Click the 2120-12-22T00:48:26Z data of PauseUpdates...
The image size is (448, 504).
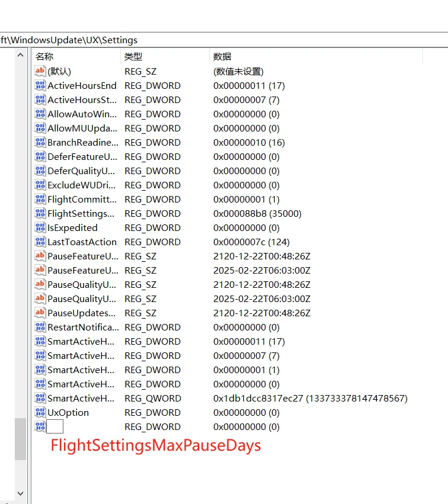pos(262,313)
